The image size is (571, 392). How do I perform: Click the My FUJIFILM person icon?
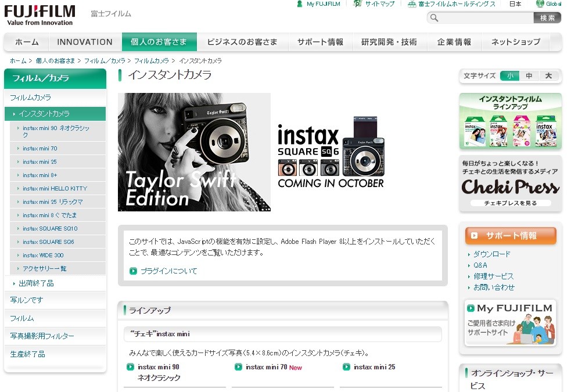(x=300, y=4)
